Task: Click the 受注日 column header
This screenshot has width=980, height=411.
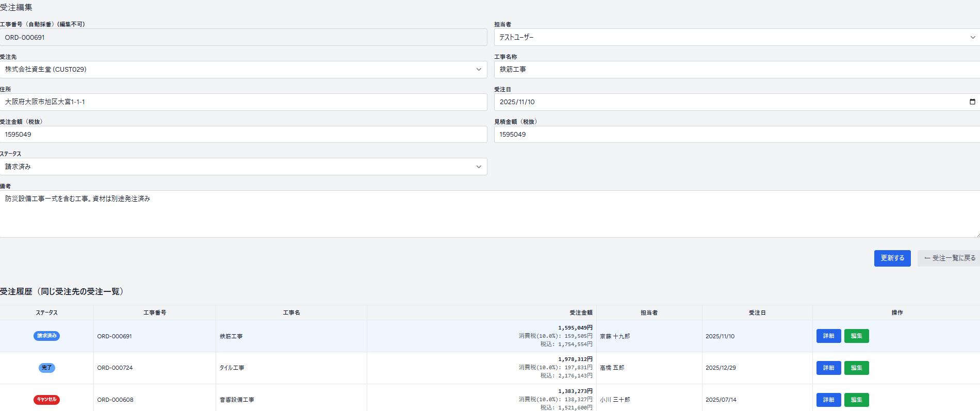Action: (x=757, y=313)
